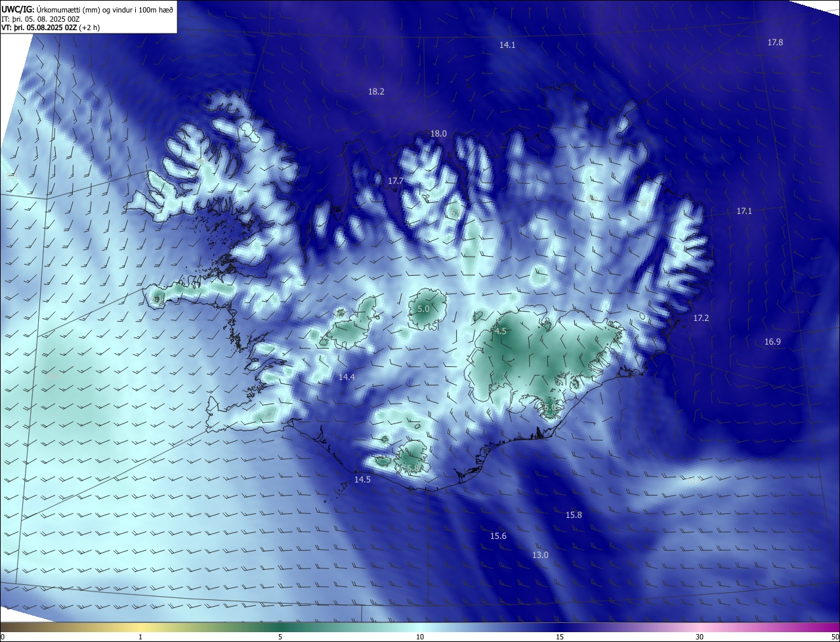The image size is (840, 642).
Task: Click the legend tick label 0
Action: [3, 637]
